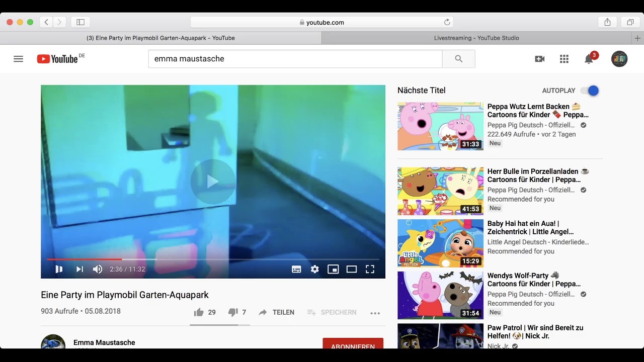Click the Peppa Wutz Lernt Backen title
Viewport: 644px width, 362px height.
point(537,111)
